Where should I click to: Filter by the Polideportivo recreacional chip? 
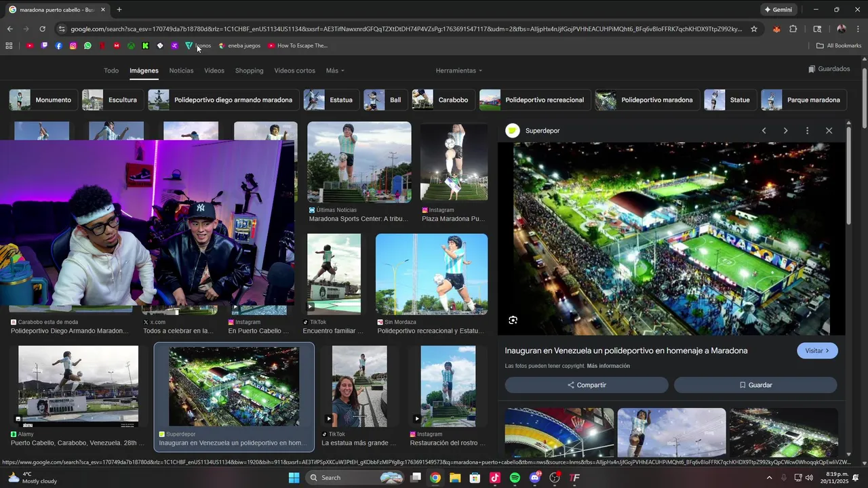click(x=534, y=100)
